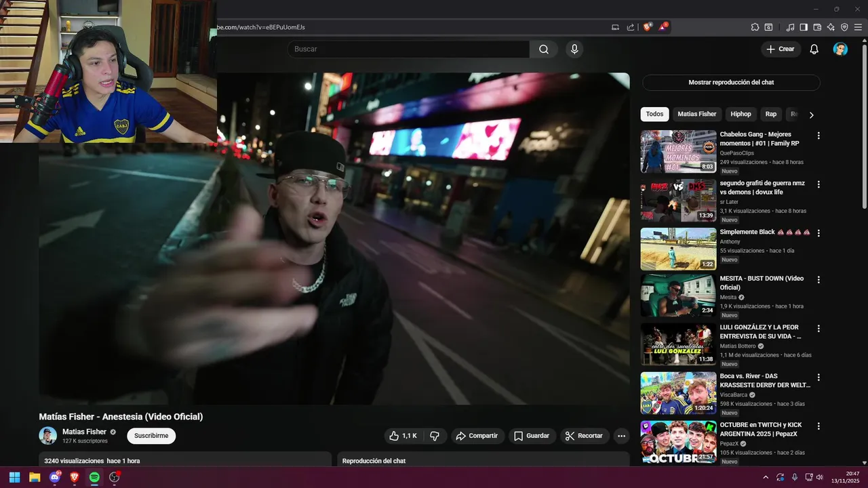868x488 pixels.
Task: Open the browser hamburger menu
Action: coord(858,27)
